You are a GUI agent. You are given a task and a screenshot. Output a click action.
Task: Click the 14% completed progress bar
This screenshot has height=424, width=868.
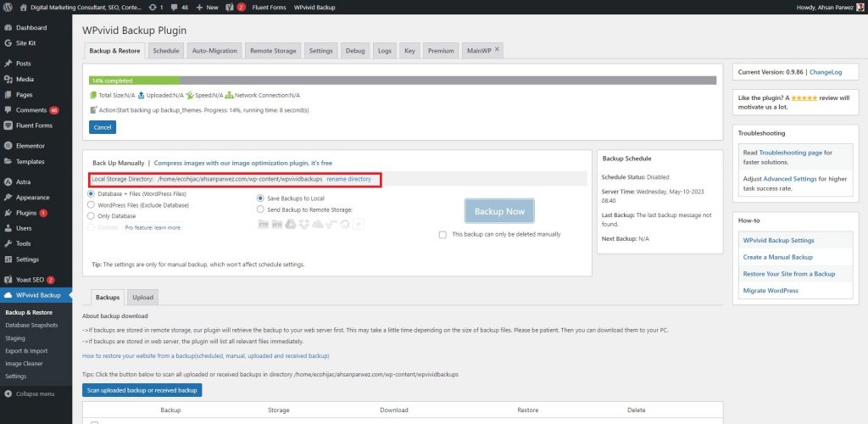click(403, 81)
